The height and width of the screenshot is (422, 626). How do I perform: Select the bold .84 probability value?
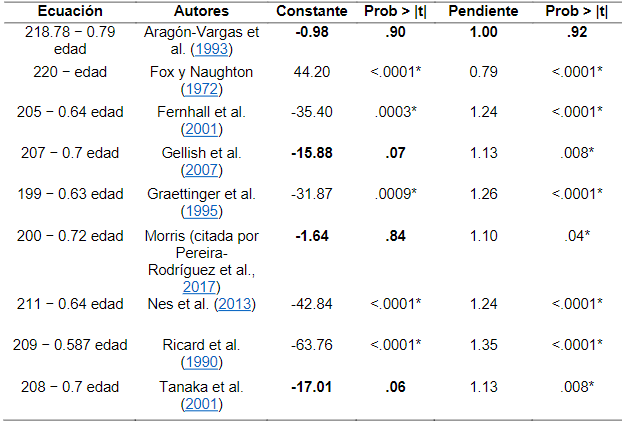pyautogui.click(x=394, y=236)
